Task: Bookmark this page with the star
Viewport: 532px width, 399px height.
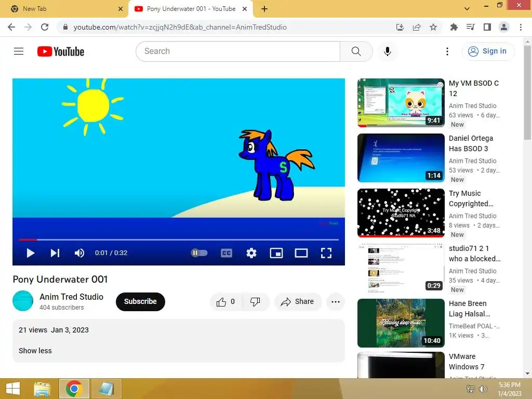Action: [x=433, y=27]
